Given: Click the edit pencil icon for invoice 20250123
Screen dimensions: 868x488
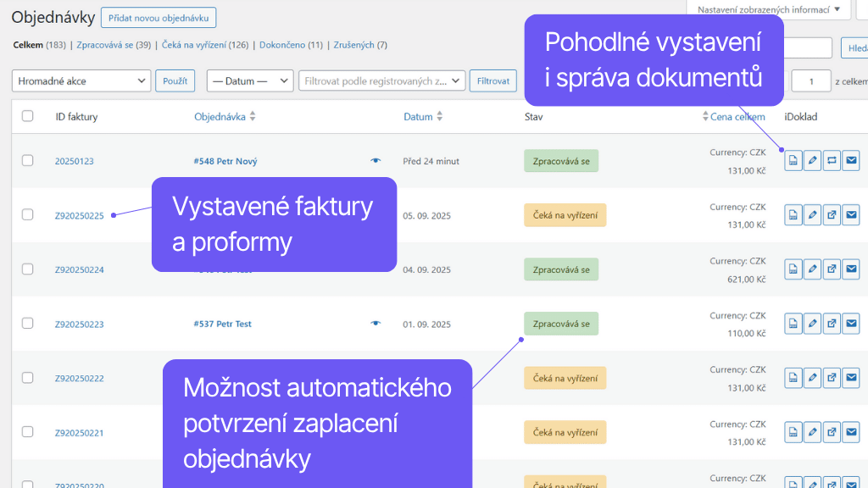Looking at the screenshot, I should (x=812, y=160).
